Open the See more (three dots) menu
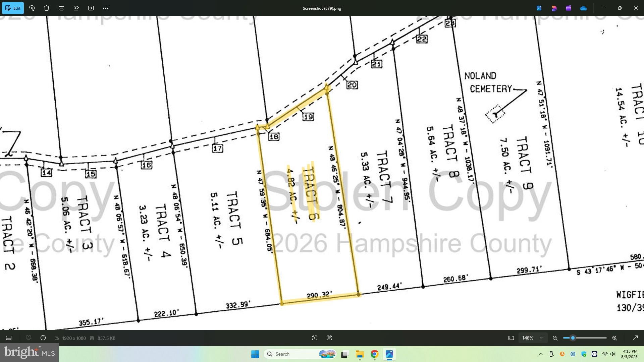This screenshot has height=362, width=644. (106, 8)
